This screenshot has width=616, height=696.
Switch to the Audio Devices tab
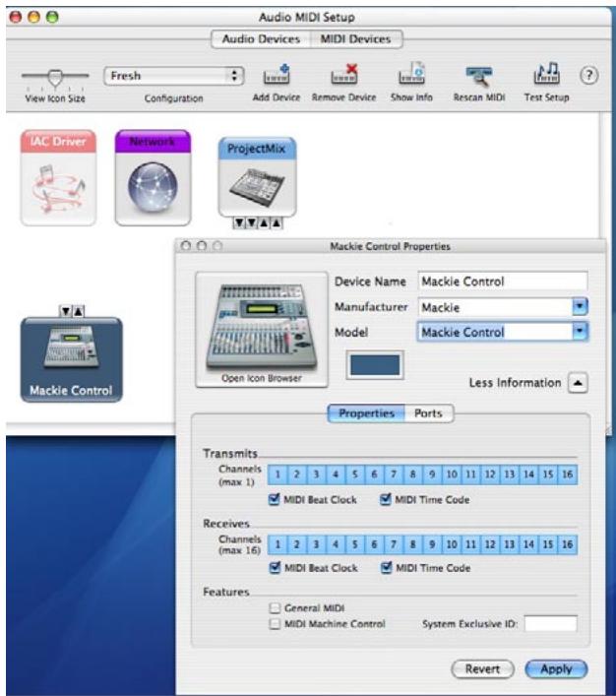pos(261,39)
